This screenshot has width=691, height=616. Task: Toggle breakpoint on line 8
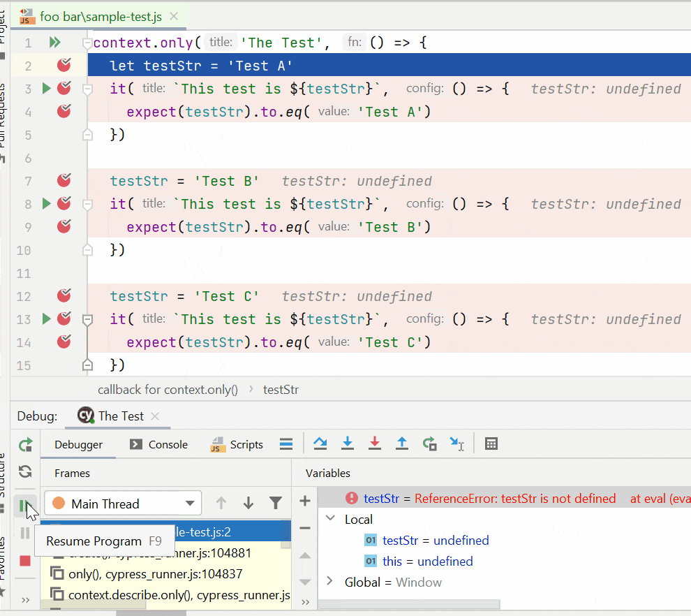64,203
